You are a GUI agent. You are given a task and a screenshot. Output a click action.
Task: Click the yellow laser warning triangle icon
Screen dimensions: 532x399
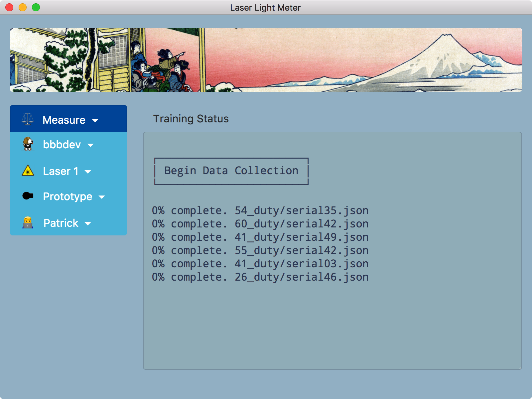pos(28,171)
